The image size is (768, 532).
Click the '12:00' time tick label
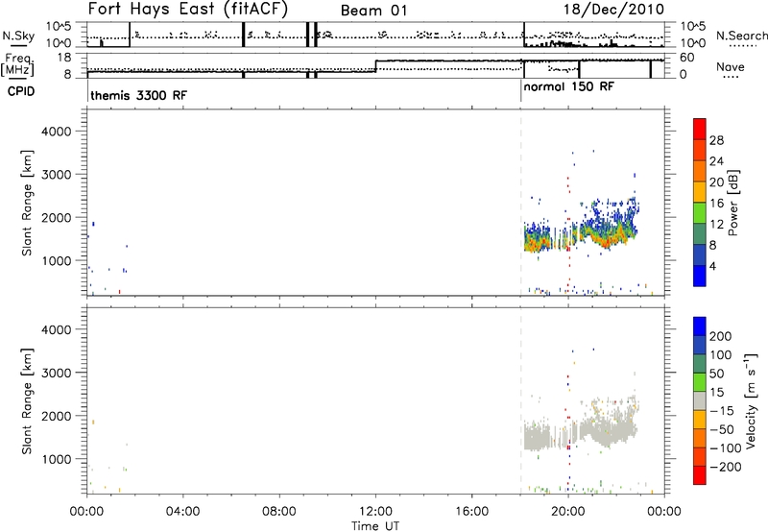(x=375, y=512)
